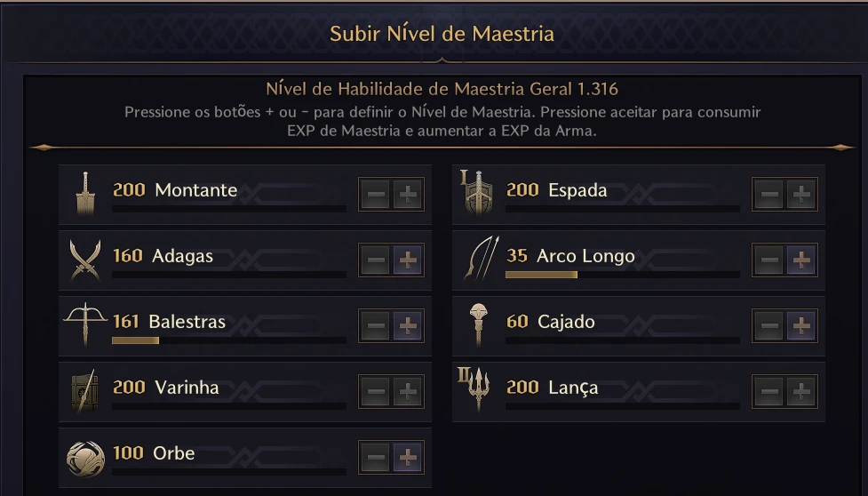Raise Arco Longo mastery with plus

pos(801,260)
